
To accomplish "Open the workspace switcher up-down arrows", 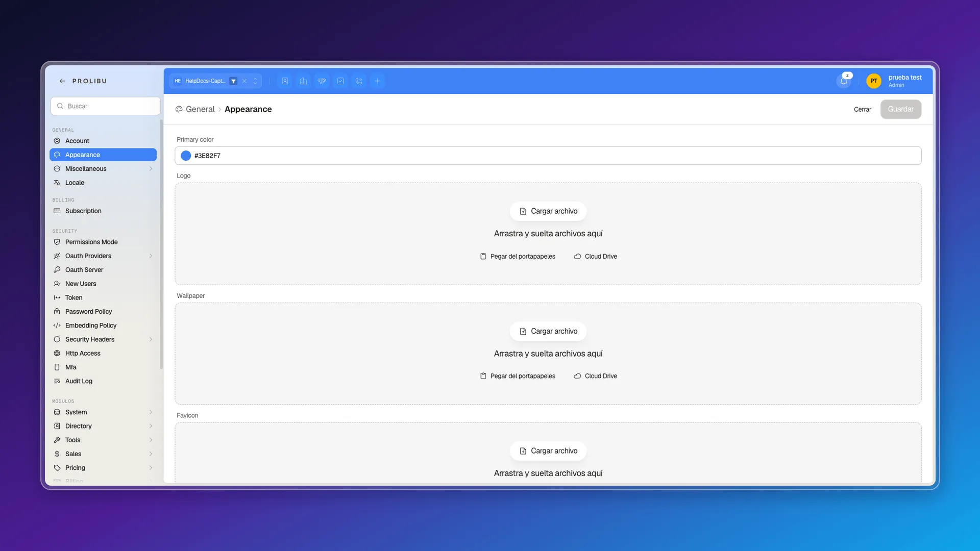I will pyautogui.click(x=255, y=81).
